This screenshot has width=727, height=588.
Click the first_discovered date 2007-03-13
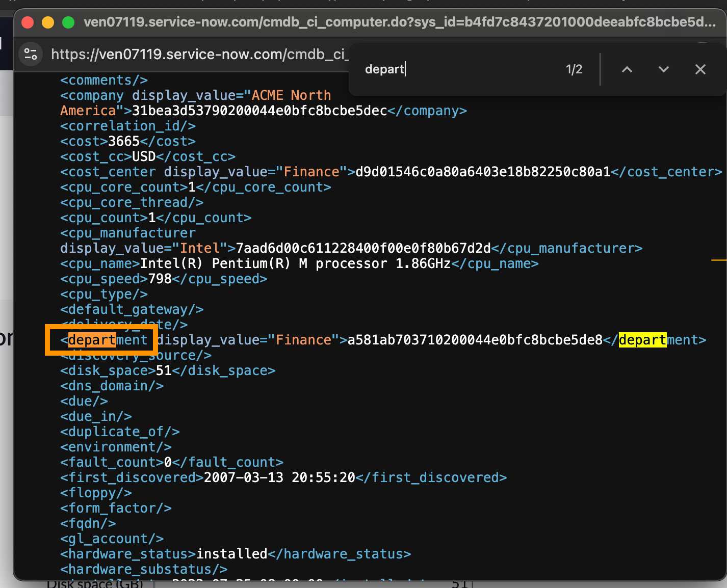(x=279, y=477)
